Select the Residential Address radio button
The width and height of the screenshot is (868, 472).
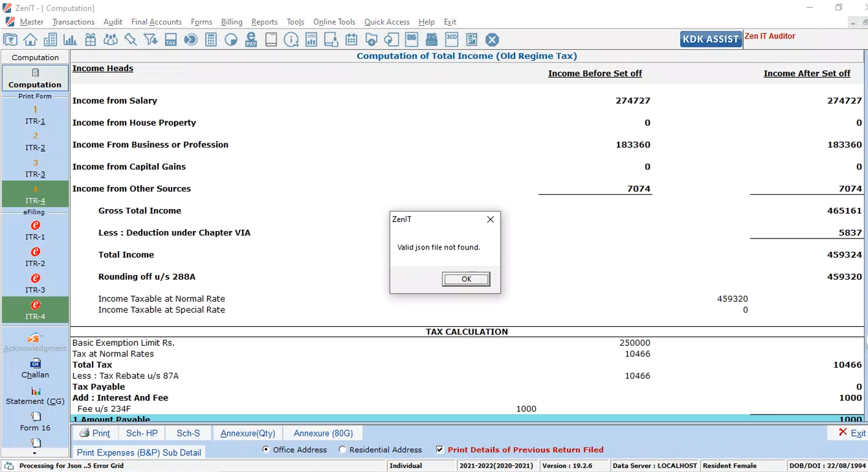click(x=342, y=449)
